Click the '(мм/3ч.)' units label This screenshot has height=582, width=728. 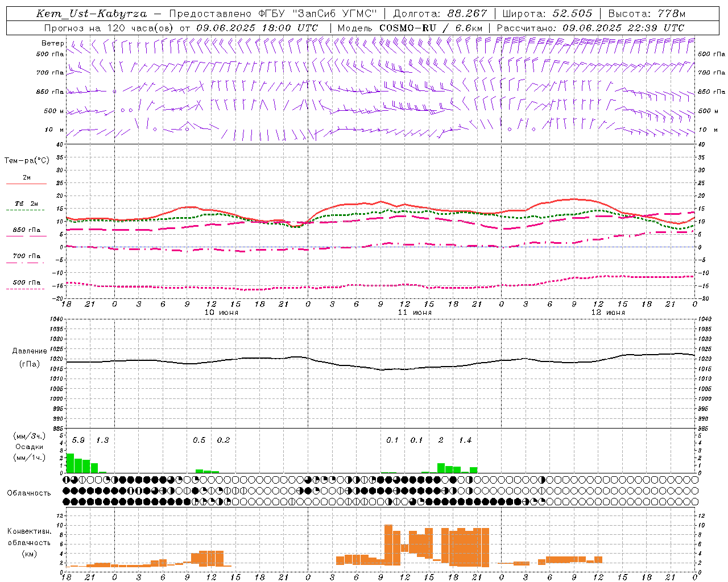(30, 436)
